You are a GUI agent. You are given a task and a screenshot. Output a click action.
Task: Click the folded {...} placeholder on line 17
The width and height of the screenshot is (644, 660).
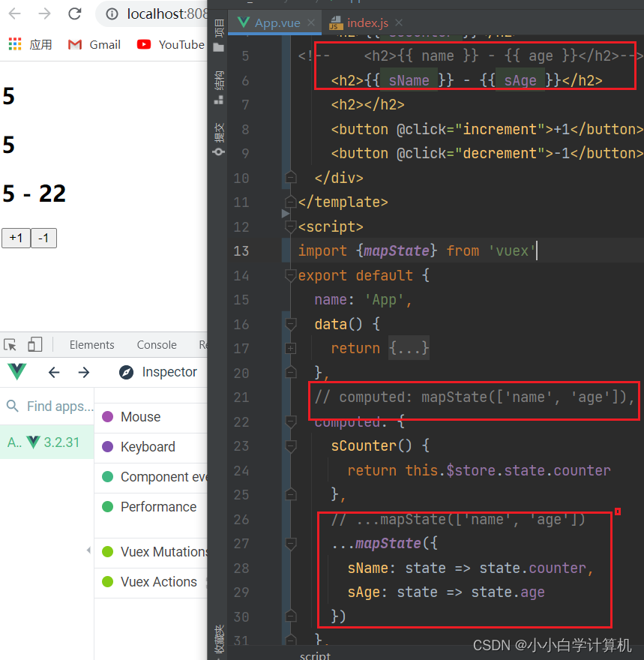pos(409,348)
